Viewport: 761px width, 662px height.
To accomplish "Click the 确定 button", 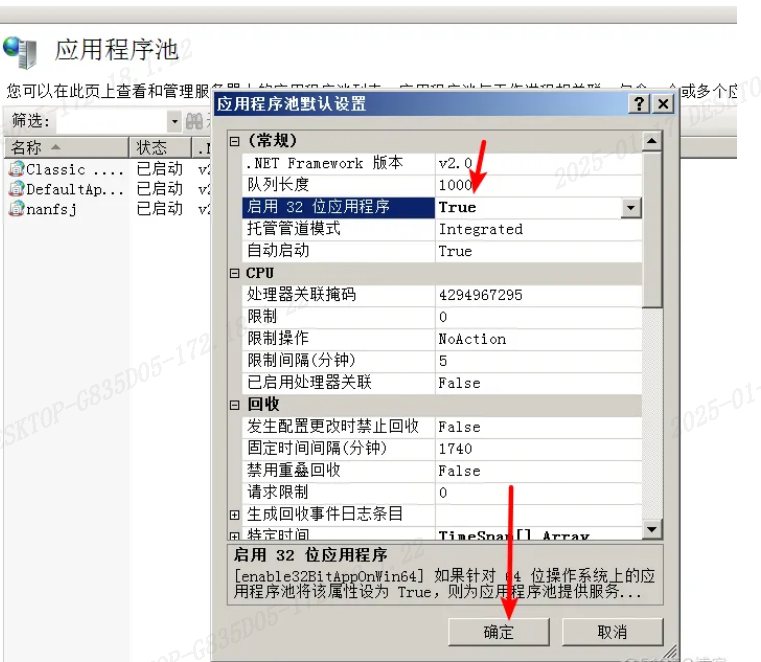I will click(498, 632).
